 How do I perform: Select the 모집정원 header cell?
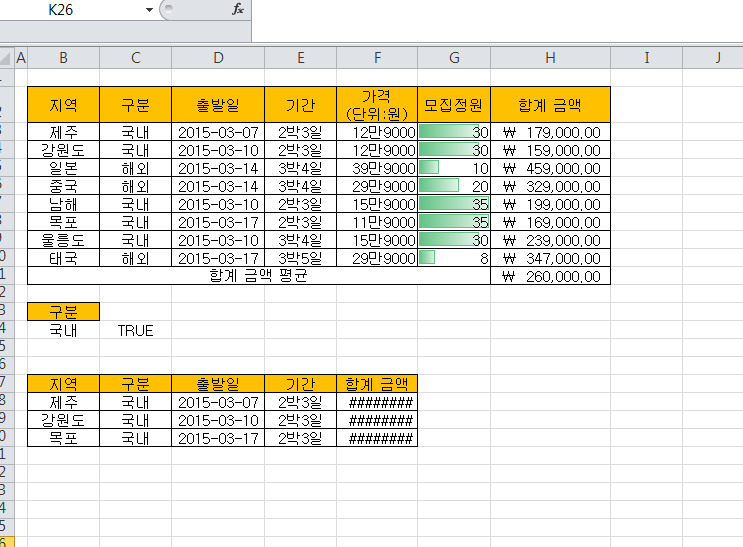pos(454,104)
